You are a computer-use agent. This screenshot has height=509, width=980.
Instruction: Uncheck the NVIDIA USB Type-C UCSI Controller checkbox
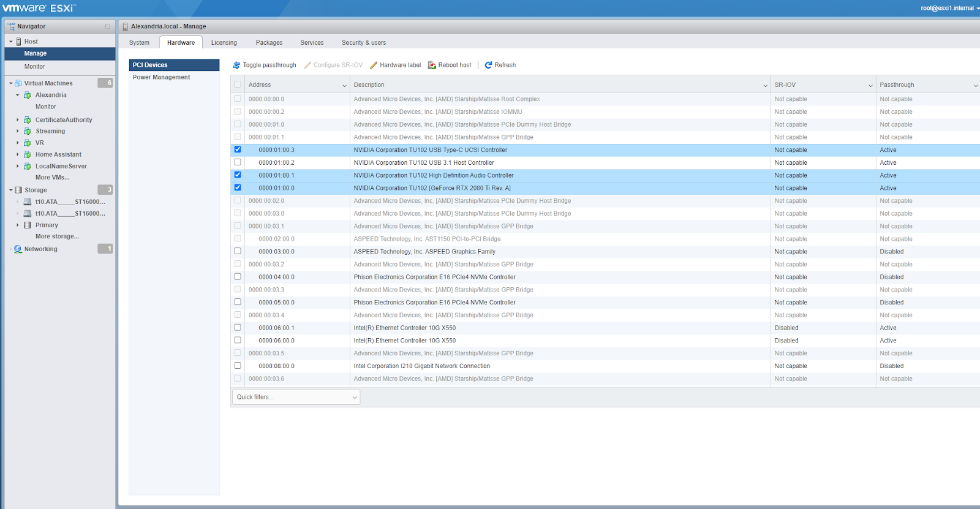click(x=238, y=149)
